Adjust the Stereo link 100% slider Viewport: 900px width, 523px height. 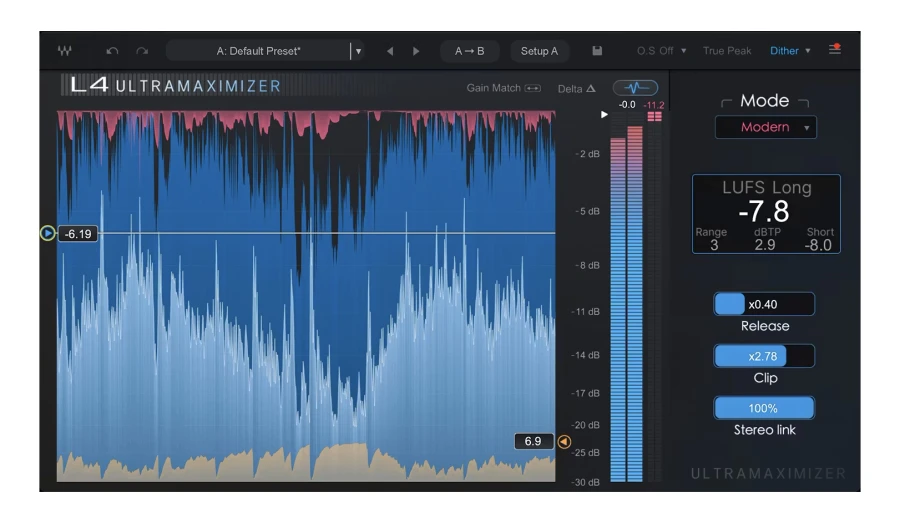point(763,408)
